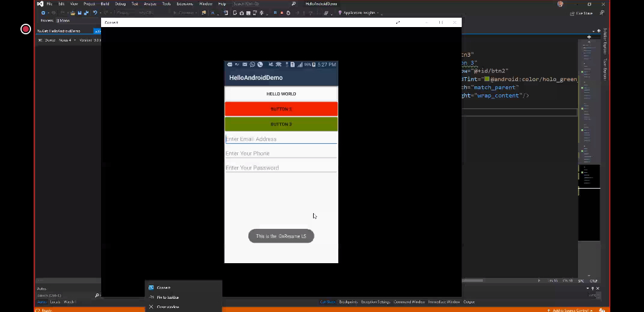Viewport: 644px width, 312px height.
Task: Switch to the Autos tab
Action: 42,302
